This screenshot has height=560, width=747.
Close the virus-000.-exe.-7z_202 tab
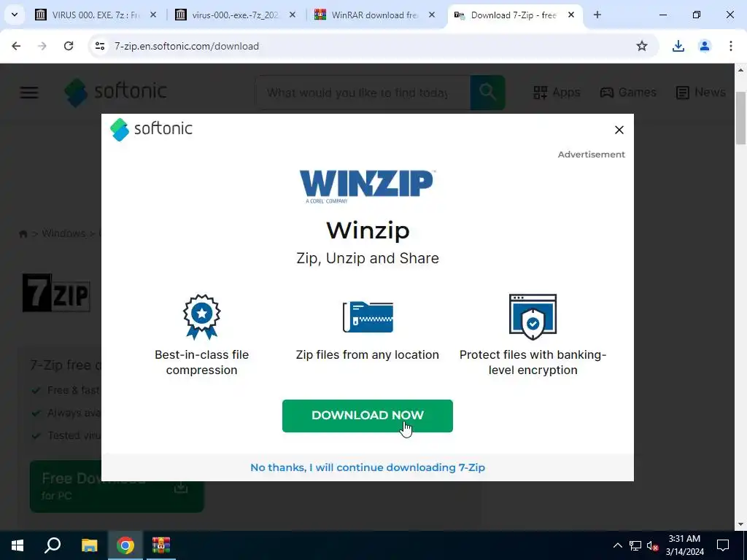[x=293, y=15]
